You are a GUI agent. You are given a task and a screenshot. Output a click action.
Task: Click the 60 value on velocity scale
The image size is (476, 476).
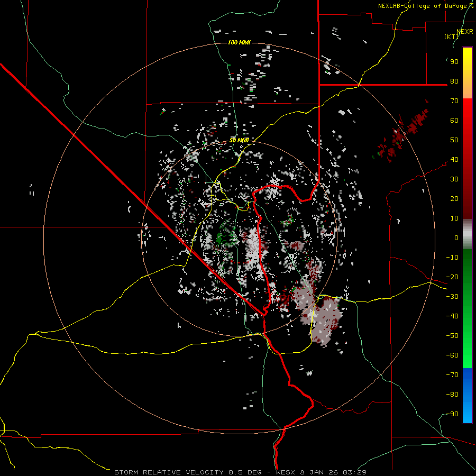pyautogui.click(x=454, y=121)
